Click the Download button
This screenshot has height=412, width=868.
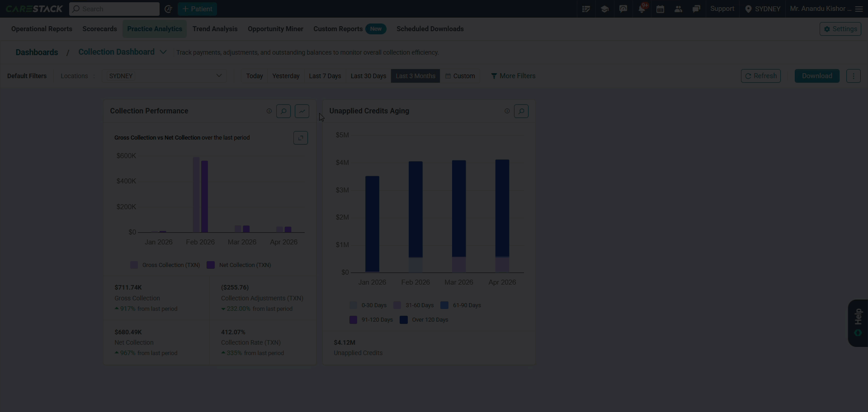(817, 76)
